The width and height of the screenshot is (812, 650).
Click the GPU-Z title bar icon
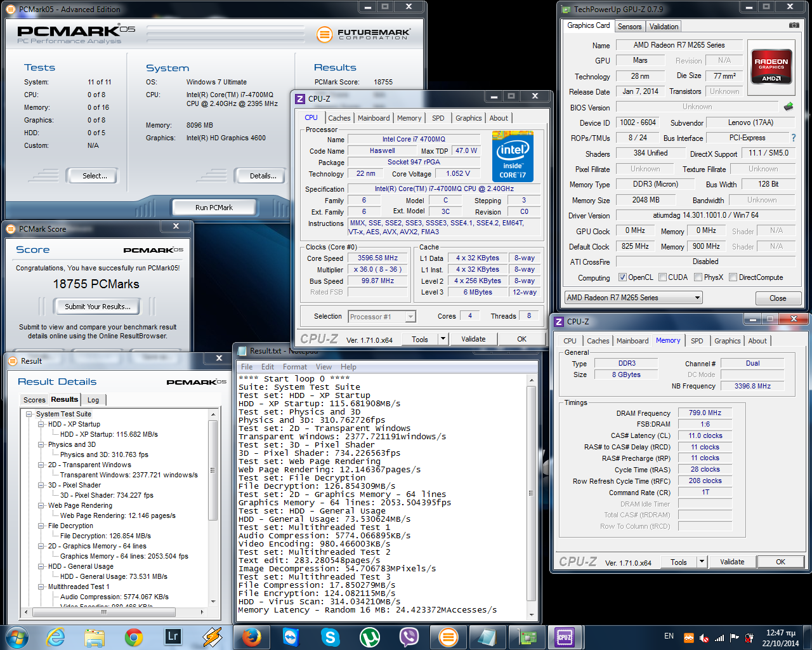pos(566,9)
